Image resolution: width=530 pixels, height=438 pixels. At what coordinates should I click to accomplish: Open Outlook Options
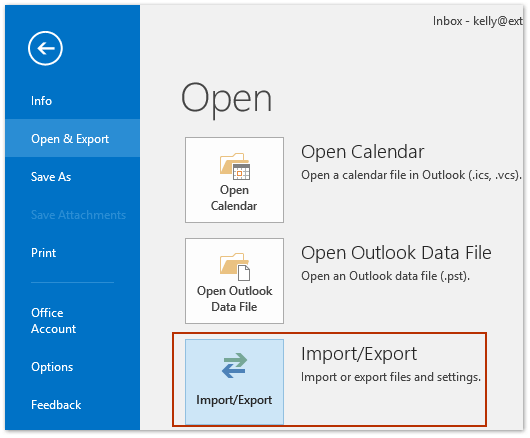point(72,367)
